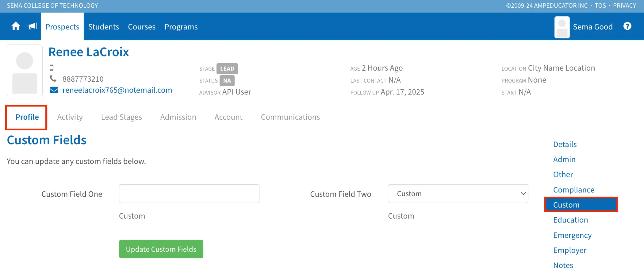Expand the Custom Field Two dropdown

tap(458, 194)
